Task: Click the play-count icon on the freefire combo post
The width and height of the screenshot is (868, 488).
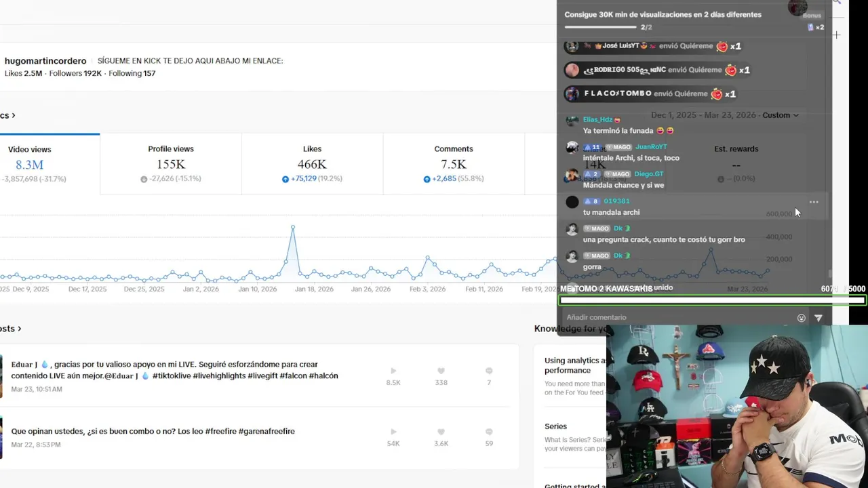Action: [393, 432]
